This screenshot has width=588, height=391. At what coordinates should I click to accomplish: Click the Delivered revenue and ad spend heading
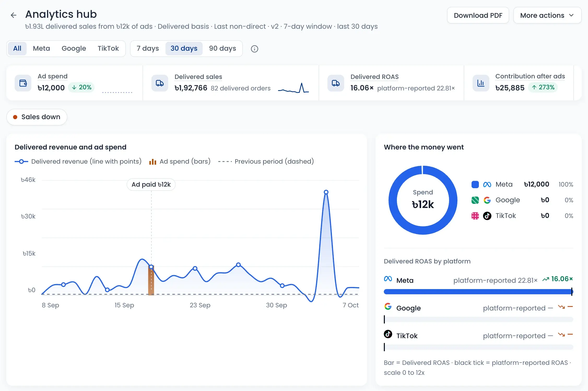click(70, 147)
